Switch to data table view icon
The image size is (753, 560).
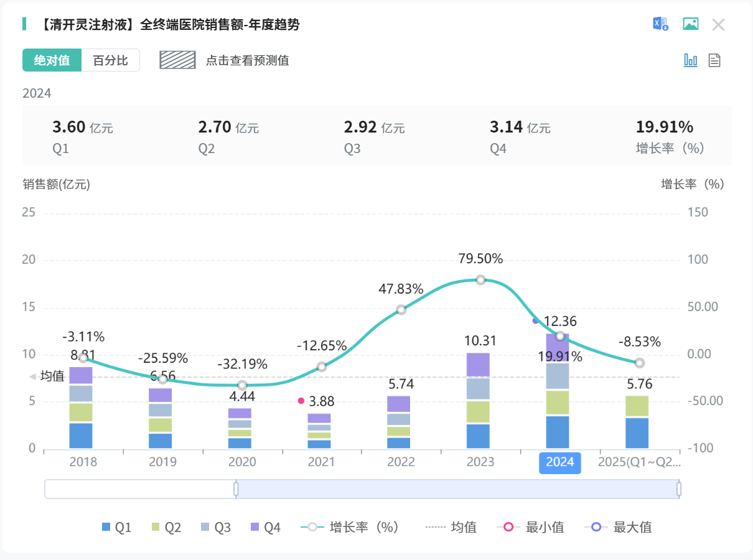pyautogui.click(x=714, y=60)
